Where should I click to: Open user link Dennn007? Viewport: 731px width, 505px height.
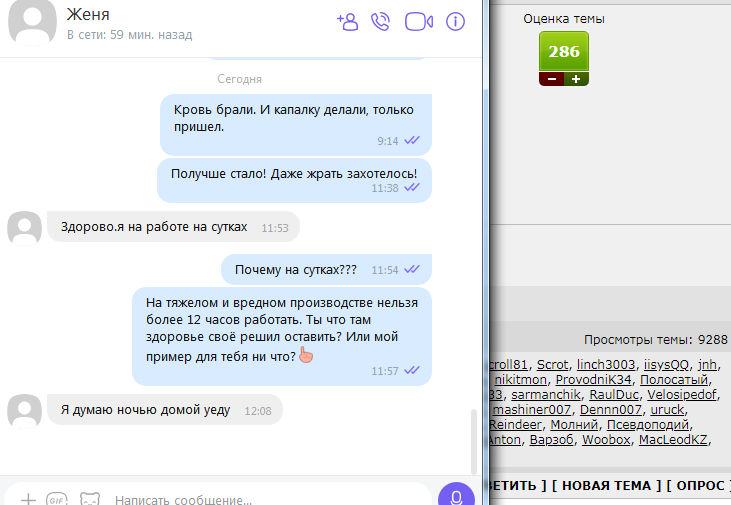click(611, 409)
